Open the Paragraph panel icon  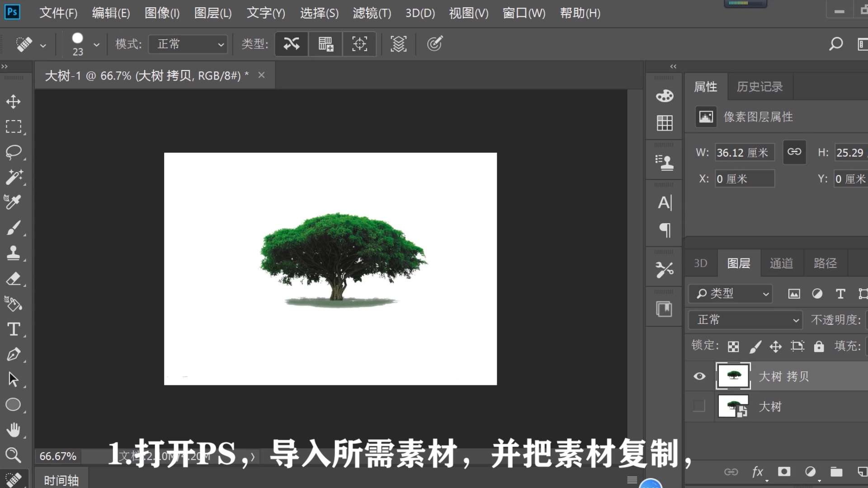(664, 230)
